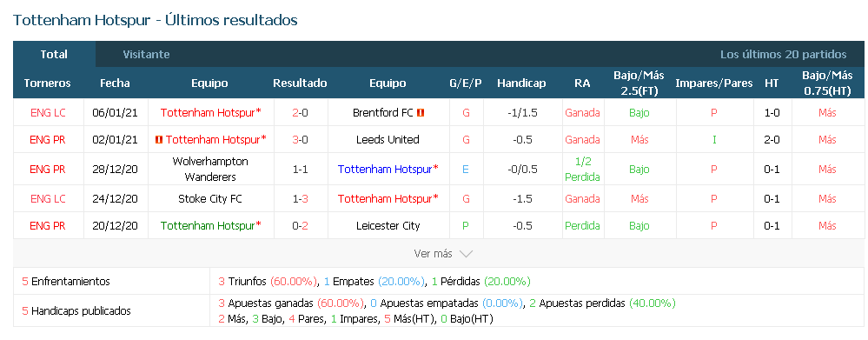
Task: Click the Resultado column header
Action: (300, 83)
